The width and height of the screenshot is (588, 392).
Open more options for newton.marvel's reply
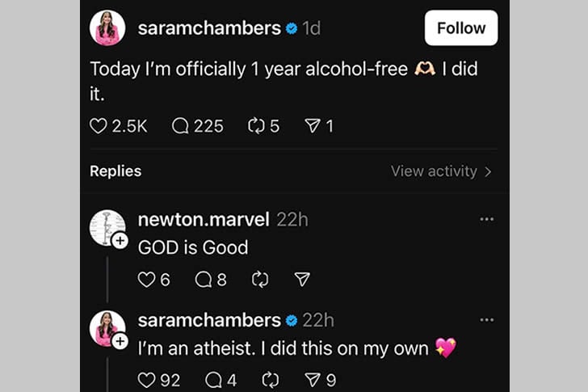point(487,219)
